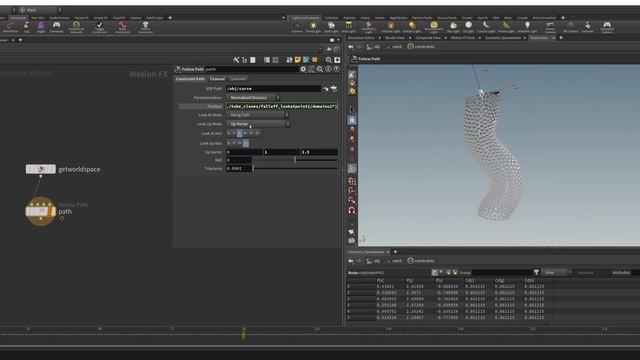The height and width of the screenshot is (360, 640).
Task: Open the Motion FX View pane tab
Action: (x=462, y=38)
